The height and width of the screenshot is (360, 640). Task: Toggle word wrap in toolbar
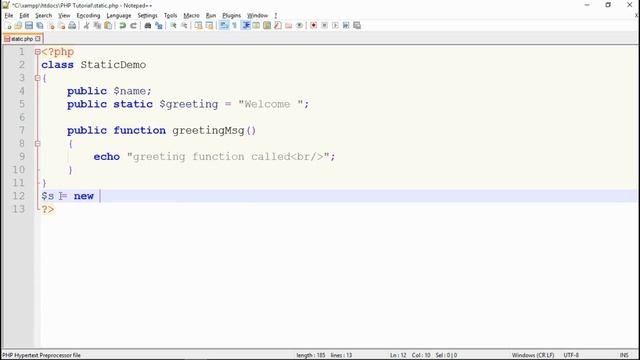(224, 26)
